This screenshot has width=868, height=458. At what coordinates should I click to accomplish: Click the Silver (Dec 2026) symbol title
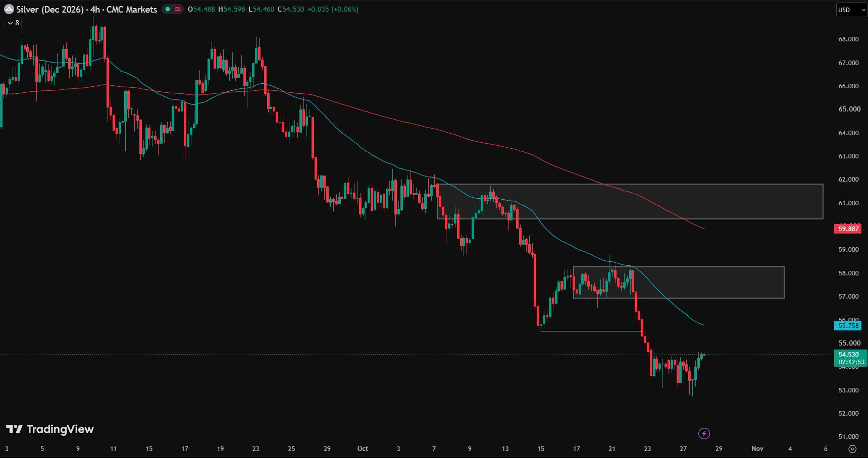[x=49, y=9]
